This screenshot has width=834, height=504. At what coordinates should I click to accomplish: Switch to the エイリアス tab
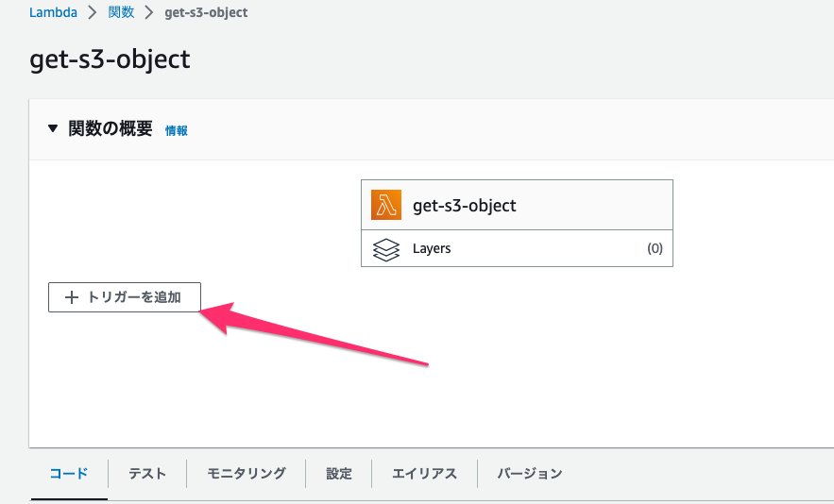[424, 473]
